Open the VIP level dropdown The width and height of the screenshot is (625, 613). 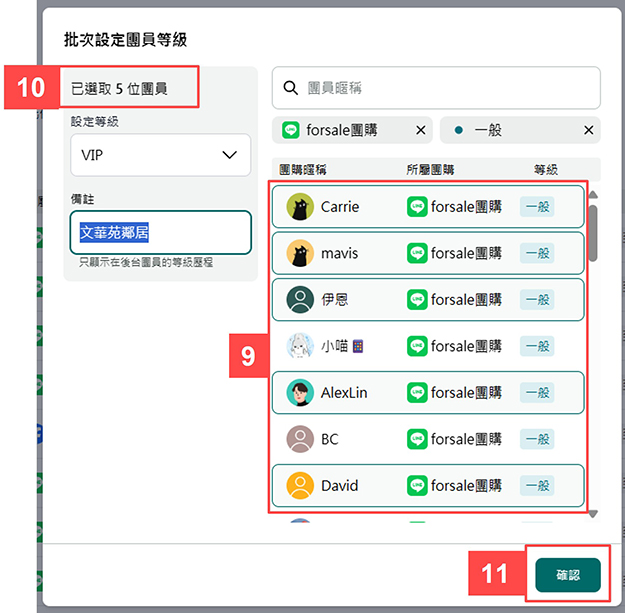click(x=160, y=155)
